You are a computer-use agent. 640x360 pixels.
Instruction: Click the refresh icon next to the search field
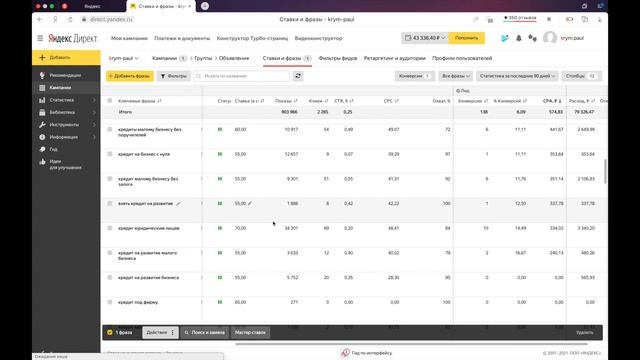298,76
